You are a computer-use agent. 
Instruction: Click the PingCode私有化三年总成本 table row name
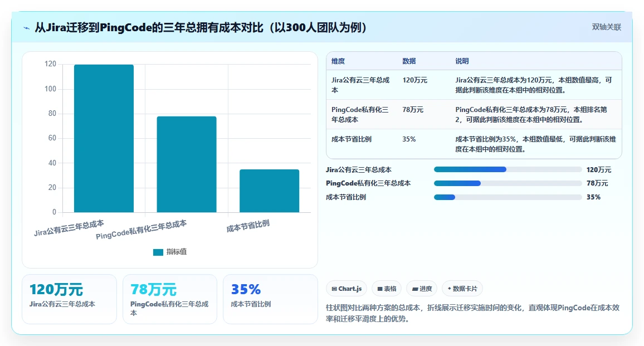(x=360, y=115)
